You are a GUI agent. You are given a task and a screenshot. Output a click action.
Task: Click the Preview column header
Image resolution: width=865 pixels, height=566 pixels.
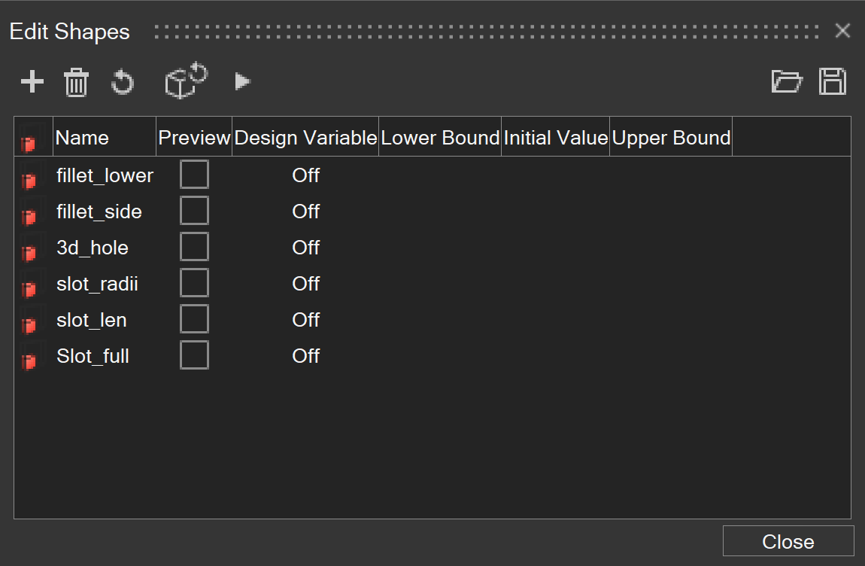[x=194, y=137]
